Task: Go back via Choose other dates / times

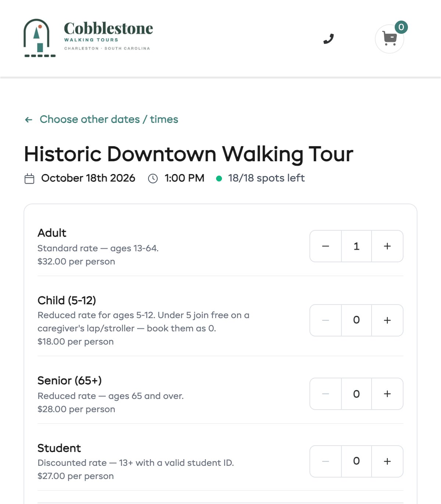Action: pyautogui.click(x=109, y=119)
